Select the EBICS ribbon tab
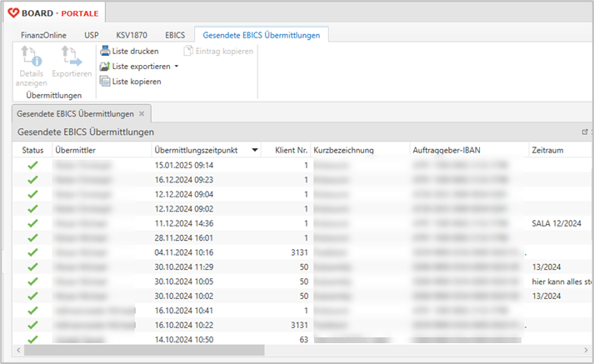Image resolution: width=594 pixels, height=364 pixels. [x=175, y=35]
